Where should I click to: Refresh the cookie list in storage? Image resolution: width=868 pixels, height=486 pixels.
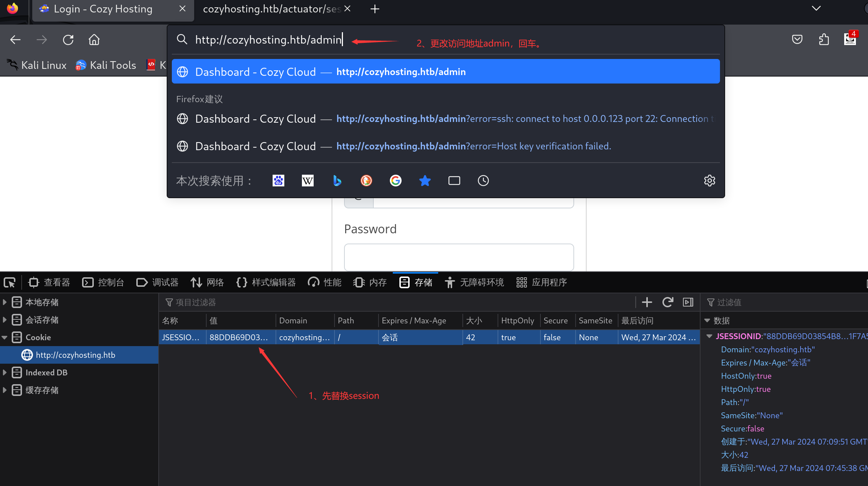(x=668, y=302)
